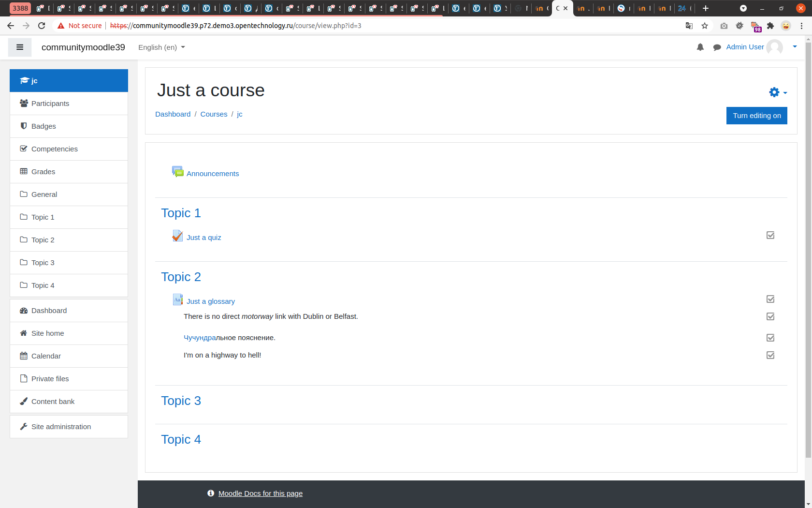Toggle completion checkbox for Just a glossary

coord(770,299)
